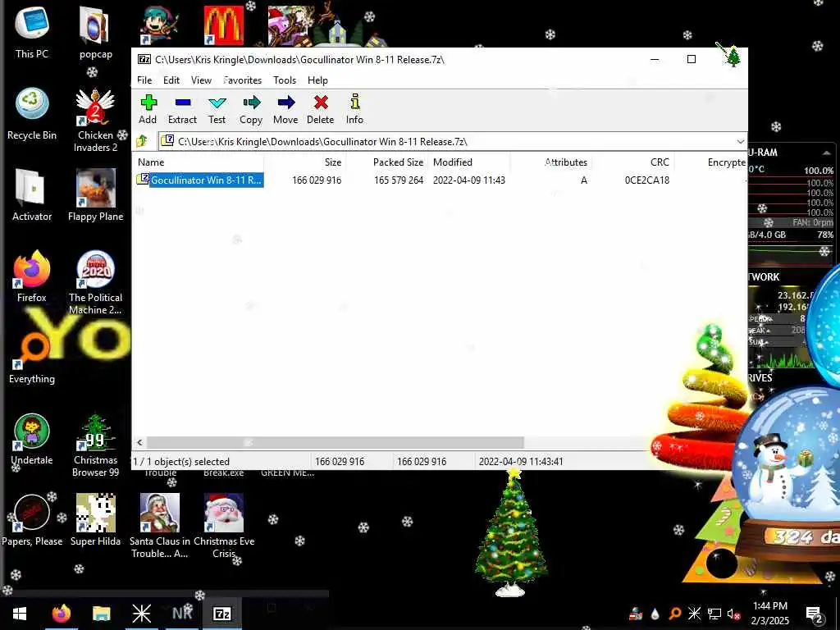
Task: Open the Tools menu
Action: 285,80
